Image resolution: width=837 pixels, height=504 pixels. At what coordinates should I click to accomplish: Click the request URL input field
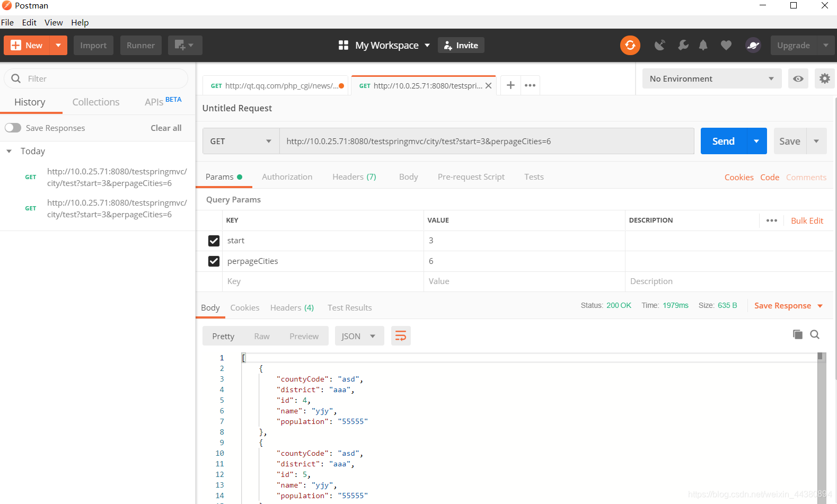coord(487,141)
